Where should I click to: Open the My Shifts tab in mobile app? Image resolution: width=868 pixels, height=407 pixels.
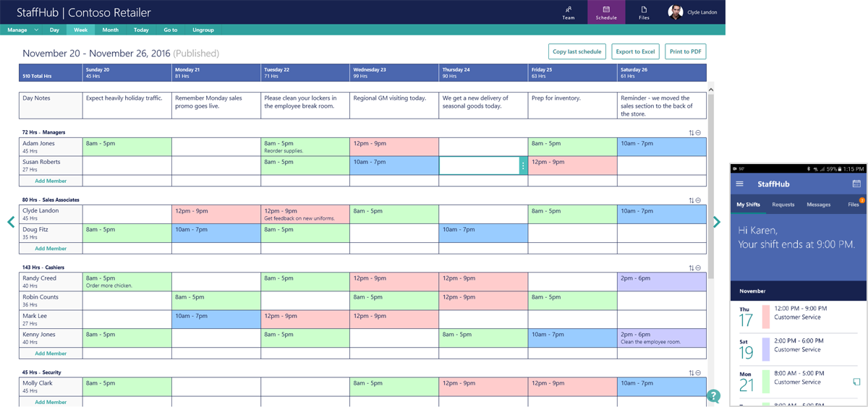(x=749, y=205)
